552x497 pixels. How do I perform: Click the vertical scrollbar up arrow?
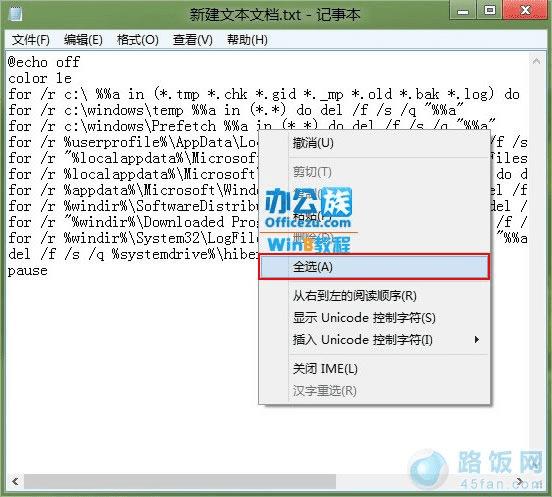pyautogui.click(x=536, y=61)
